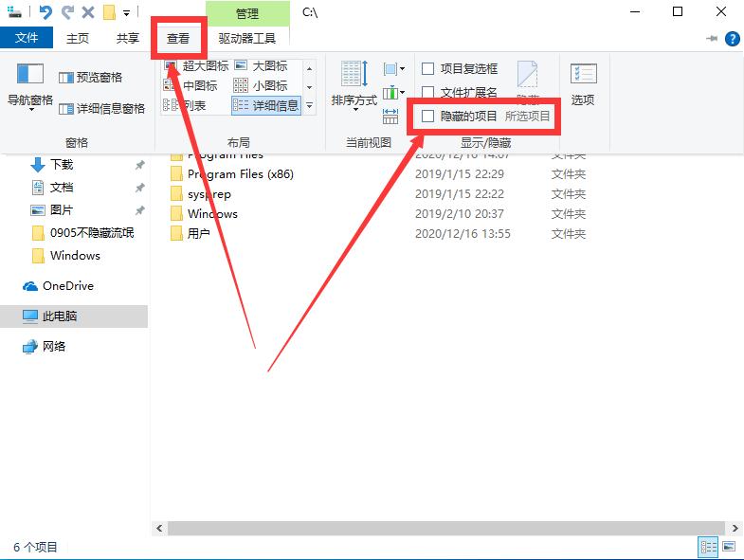Screen dimensions: 744x560
Task: Click the pin icon beside 文档
Action: click(x=139, y=188)
